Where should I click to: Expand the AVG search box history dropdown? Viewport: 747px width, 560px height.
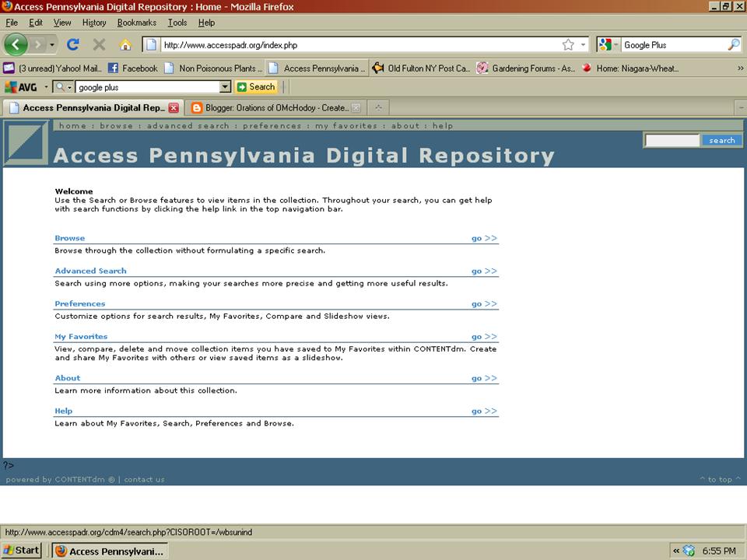(x=226, y=86)
